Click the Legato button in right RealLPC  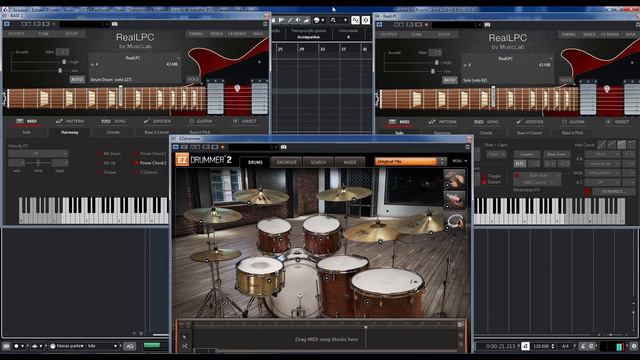coord(527,154)
